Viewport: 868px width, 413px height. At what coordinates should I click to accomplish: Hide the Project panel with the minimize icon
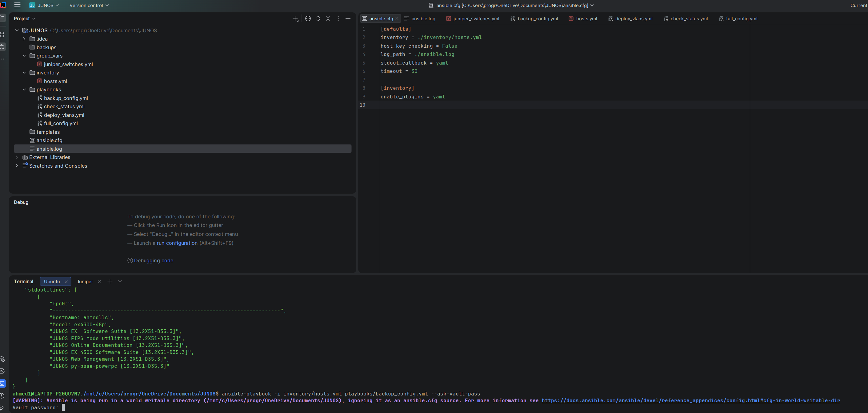tap(348, 18)
